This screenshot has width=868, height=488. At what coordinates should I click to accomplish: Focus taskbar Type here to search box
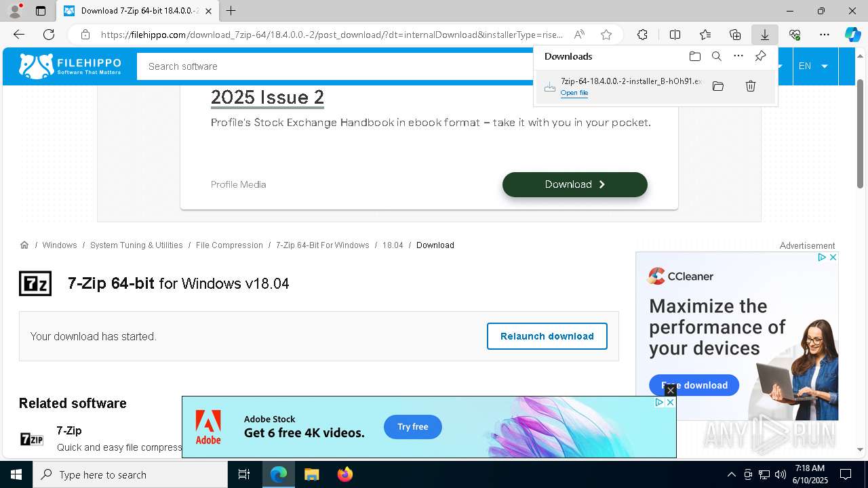pyautogui.click(x=130, y=474)
